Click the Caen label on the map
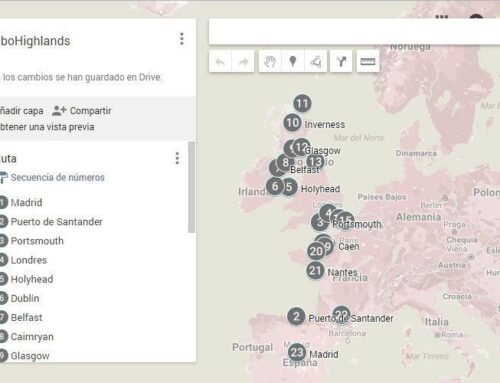Screen dimensions: 500x383 tap(349, 247)
